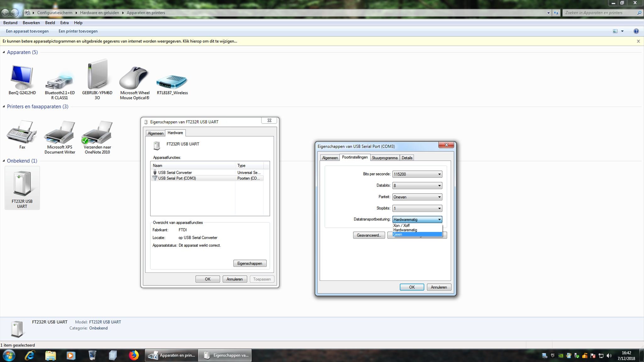Select the Verzenden naar OneNote 2010 printer
Screen dimensions: 644x362
pos(97,132)
